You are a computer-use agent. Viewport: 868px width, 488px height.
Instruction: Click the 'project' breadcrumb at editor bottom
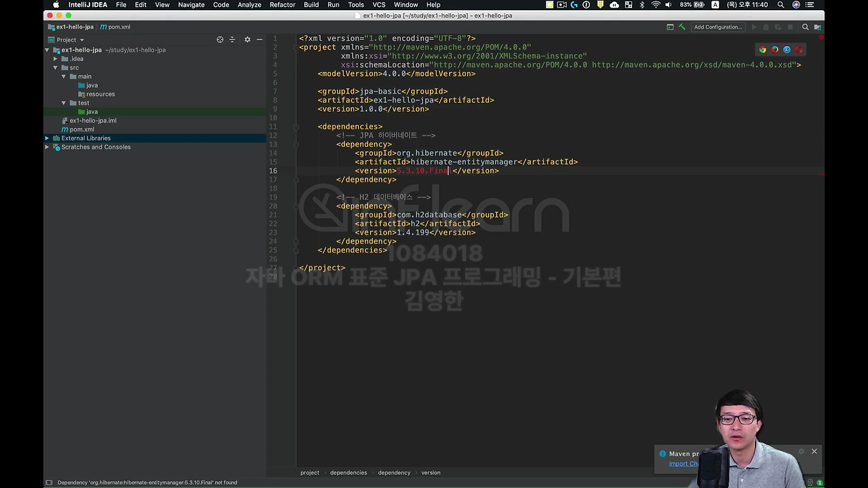point(309,472)
